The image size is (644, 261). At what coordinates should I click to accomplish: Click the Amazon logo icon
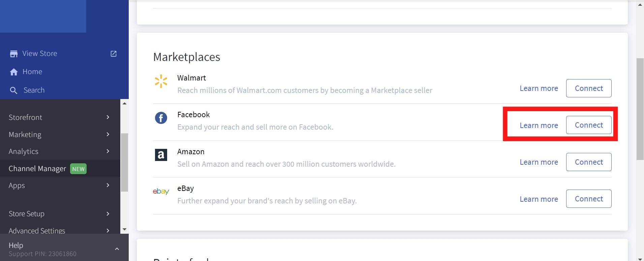[161, 155]
